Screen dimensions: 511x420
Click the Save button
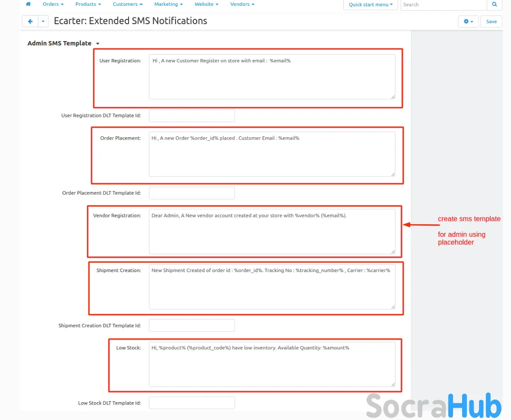pyautogui.click(x=491, y=21)
